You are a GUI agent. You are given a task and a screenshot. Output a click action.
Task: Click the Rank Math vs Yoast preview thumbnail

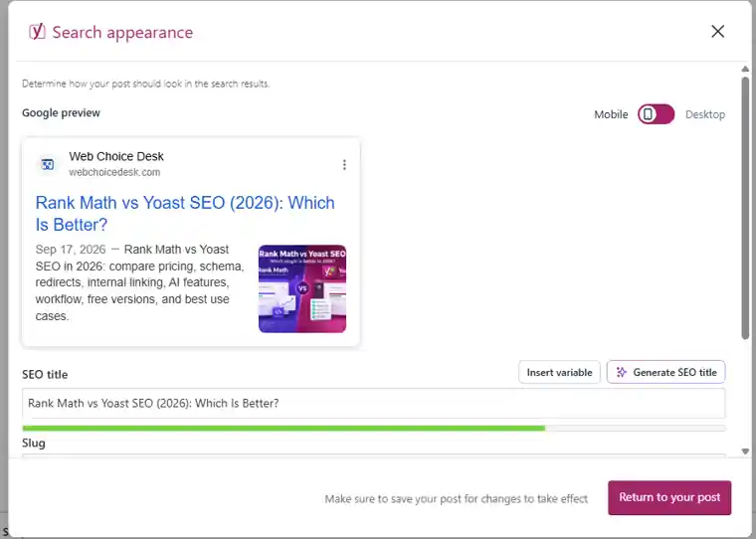click(302, 288)
